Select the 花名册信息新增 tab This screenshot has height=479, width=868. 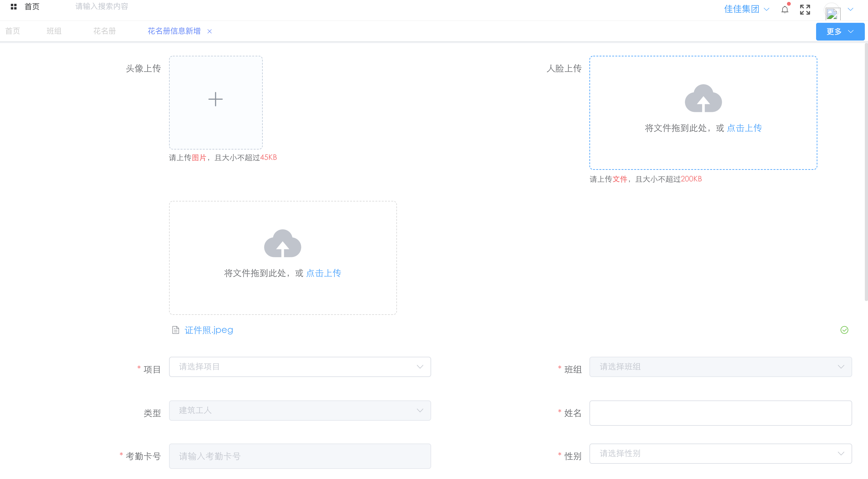tap(174, 31)
